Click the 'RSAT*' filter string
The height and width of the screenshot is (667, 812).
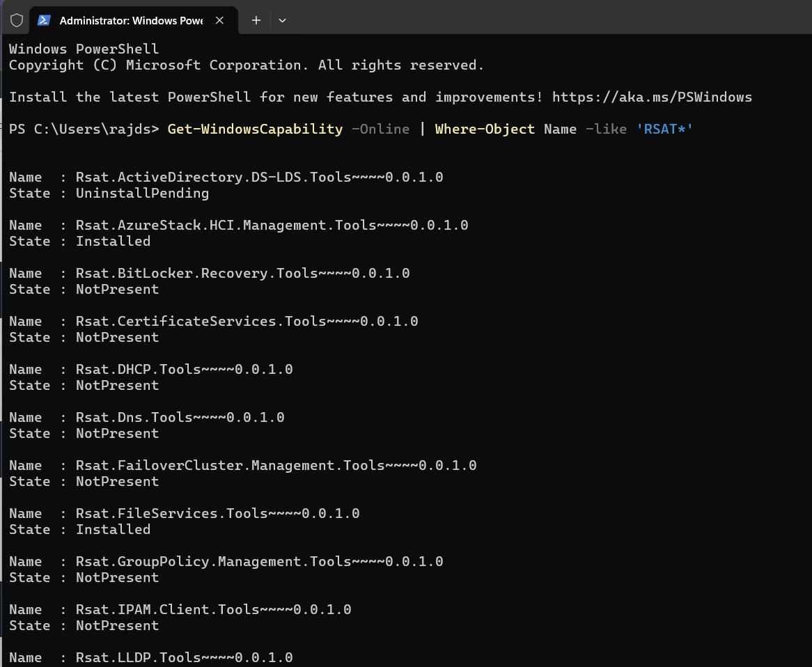tap(665, 129)
